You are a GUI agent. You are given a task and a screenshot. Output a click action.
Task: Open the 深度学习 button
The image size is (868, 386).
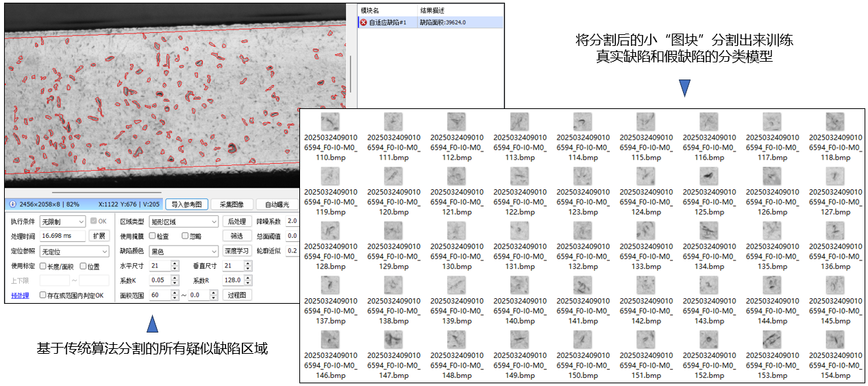pyautogui.click(x=236, y=252)
